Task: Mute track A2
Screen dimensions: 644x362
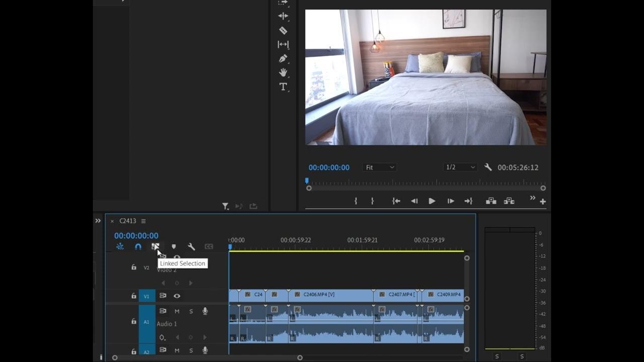Action: [177, 350]
